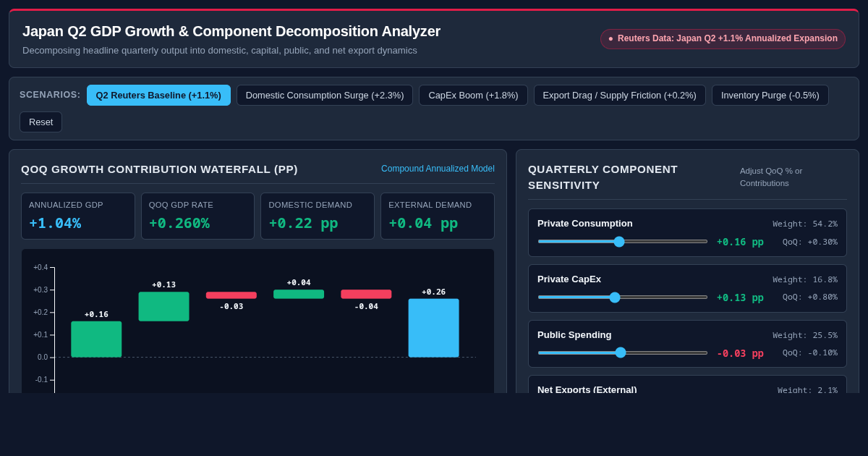
Task: Apply Inventory Purge (-0.5%) scenario
Action: 770,95
